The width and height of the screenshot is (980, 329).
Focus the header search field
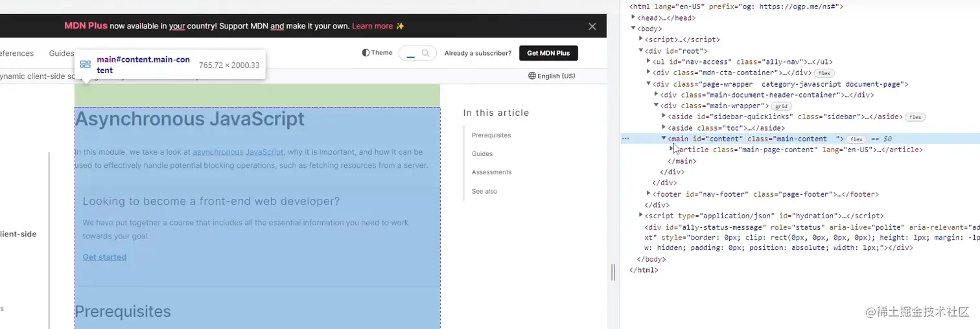click(417, 53)
